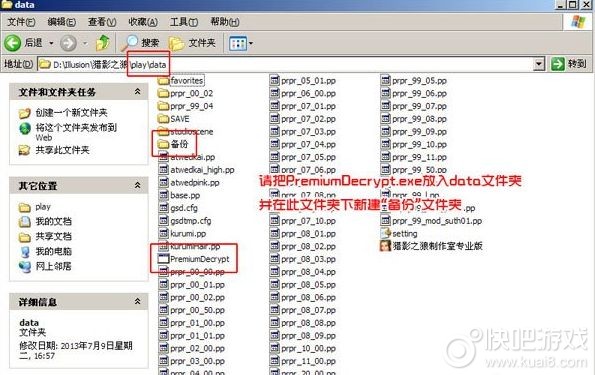The width and height of the screenshot is (595, 375).
Task: Select prpr_05_01.pp file icon
Action: pyautogui.click(x=274, y=80)
